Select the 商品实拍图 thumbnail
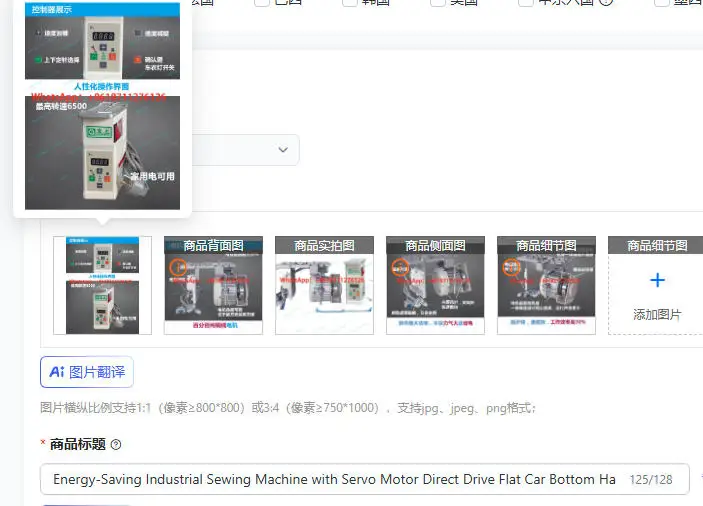 point(325,285)
